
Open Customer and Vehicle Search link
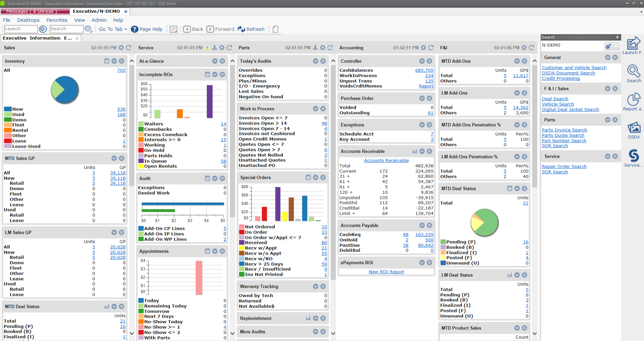coord(574,67)
